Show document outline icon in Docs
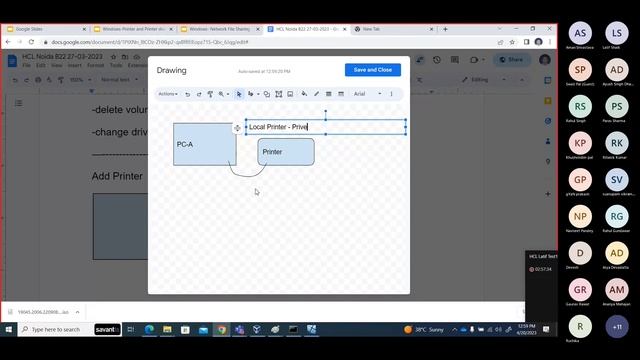 tap(18, 103)
